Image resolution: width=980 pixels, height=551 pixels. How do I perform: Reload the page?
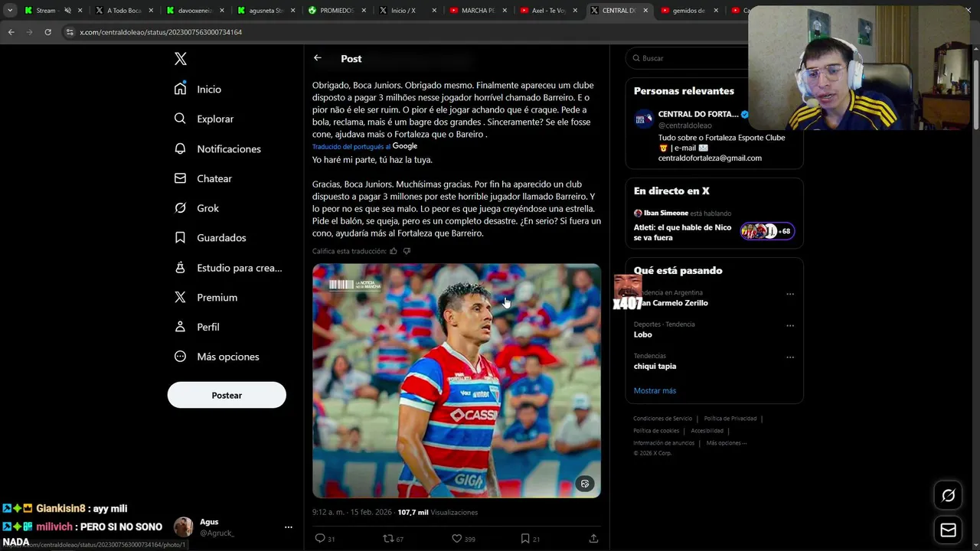(x=47, y=32)
